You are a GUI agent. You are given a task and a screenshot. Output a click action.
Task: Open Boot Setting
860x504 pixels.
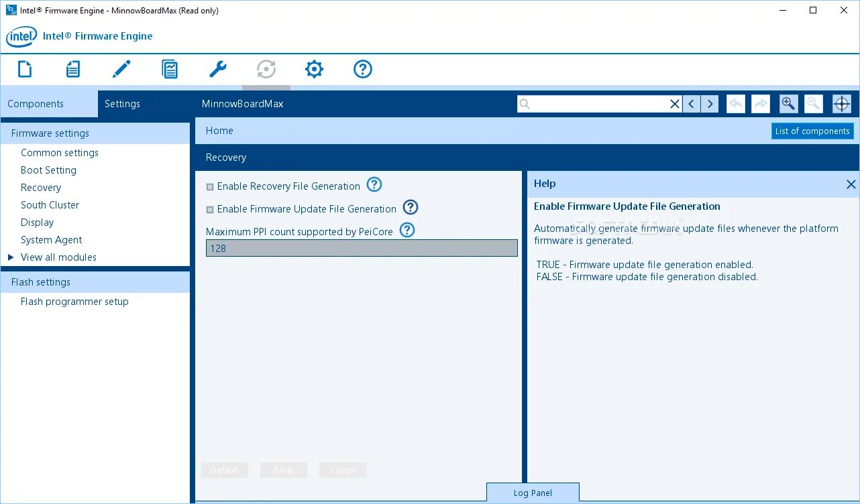tap(48, 170)
